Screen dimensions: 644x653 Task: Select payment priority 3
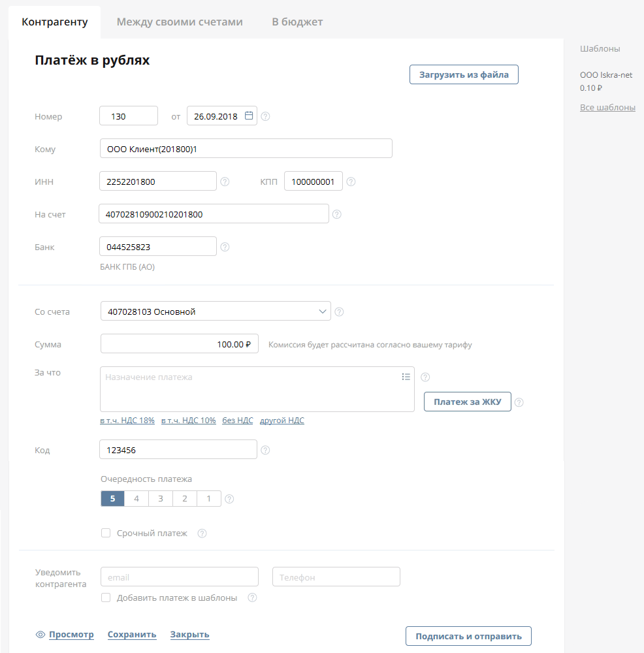tap(161, 499)
